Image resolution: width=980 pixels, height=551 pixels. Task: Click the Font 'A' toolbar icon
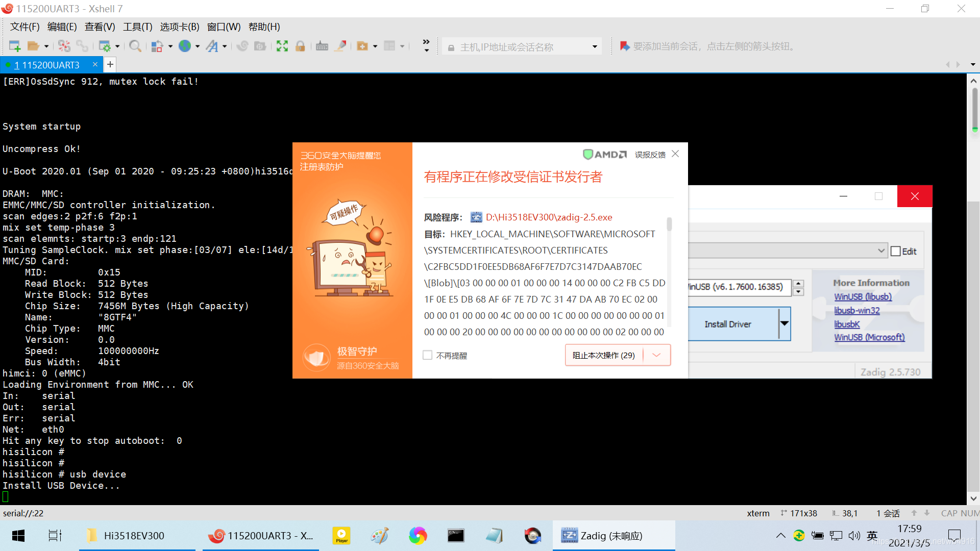(212, 46)
